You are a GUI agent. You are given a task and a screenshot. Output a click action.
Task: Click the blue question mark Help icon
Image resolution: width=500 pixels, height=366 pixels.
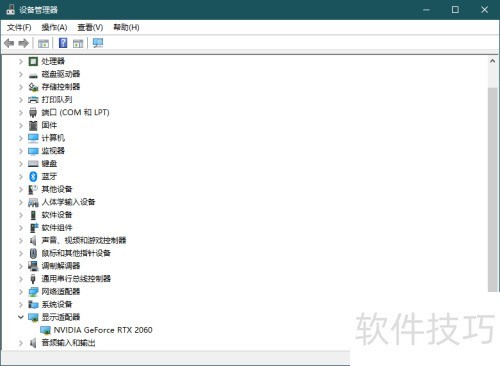click(x=63, y=43)
